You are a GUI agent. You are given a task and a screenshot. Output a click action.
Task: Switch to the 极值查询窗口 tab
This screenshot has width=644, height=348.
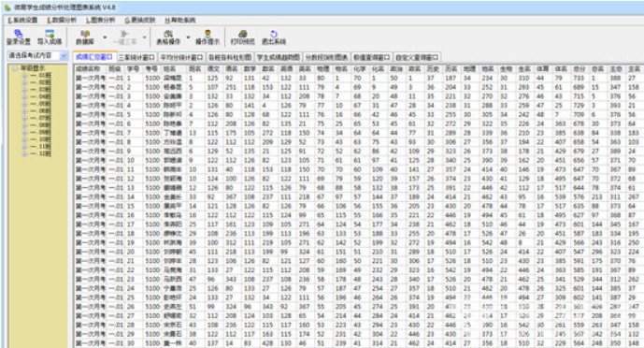[x=371, y=57]
